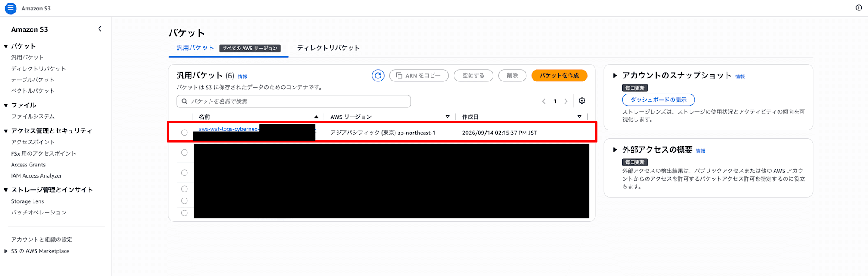This screenshot has width=868, height=276.
Task: Open Access Grants in the sidebar
Action: click(x=28, y=165)
